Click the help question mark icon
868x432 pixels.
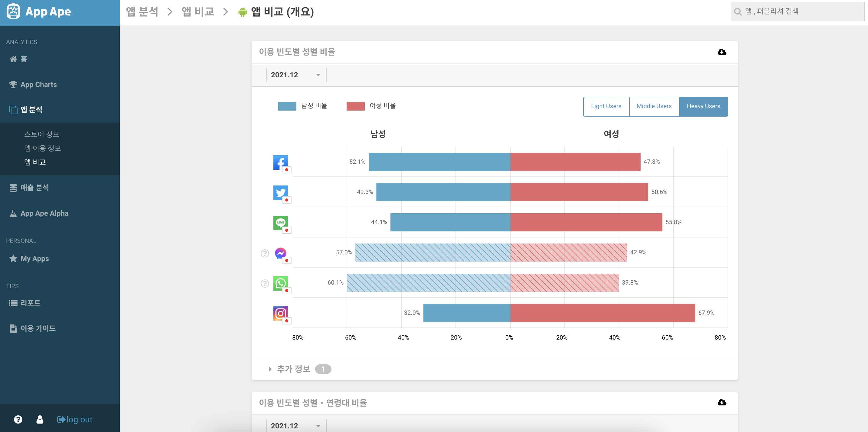click(18, 419)
